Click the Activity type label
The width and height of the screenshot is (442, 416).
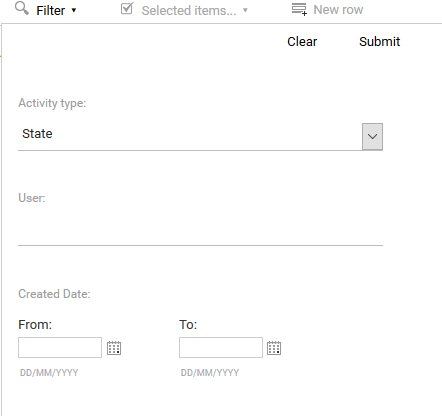click(x=52, y=103)
